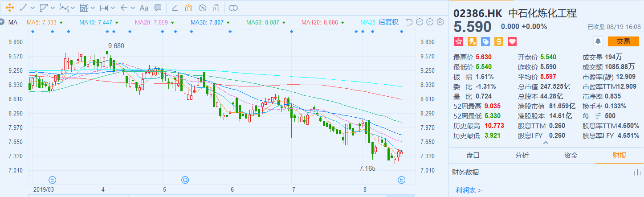Screen dimensions: 644x197
Task: Click the horizontal time range scrollbar handle
Action: point(399,195)
